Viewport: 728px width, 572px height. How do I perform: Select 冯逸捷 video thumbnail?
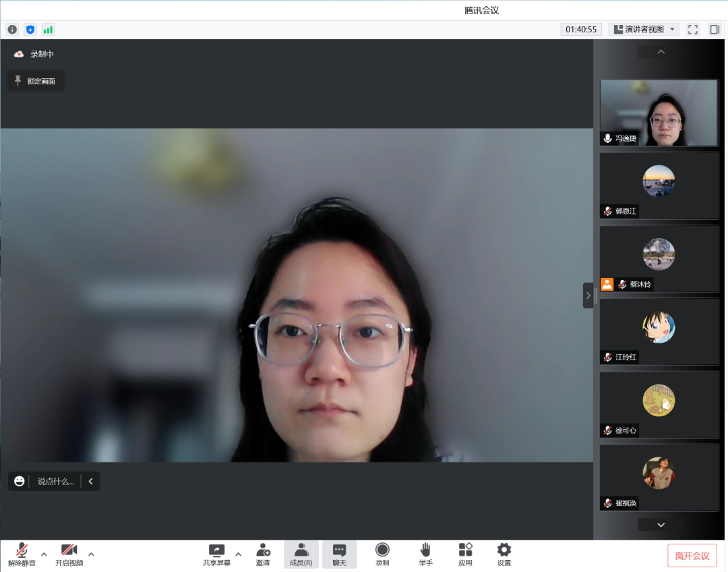tap(659, 113)
